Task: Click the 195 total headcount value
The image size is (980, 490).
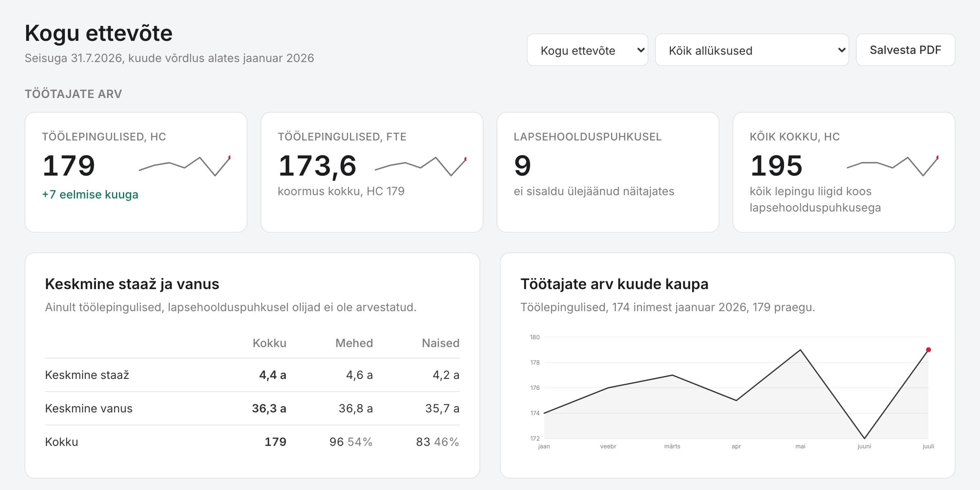Action: pos(776,166)
